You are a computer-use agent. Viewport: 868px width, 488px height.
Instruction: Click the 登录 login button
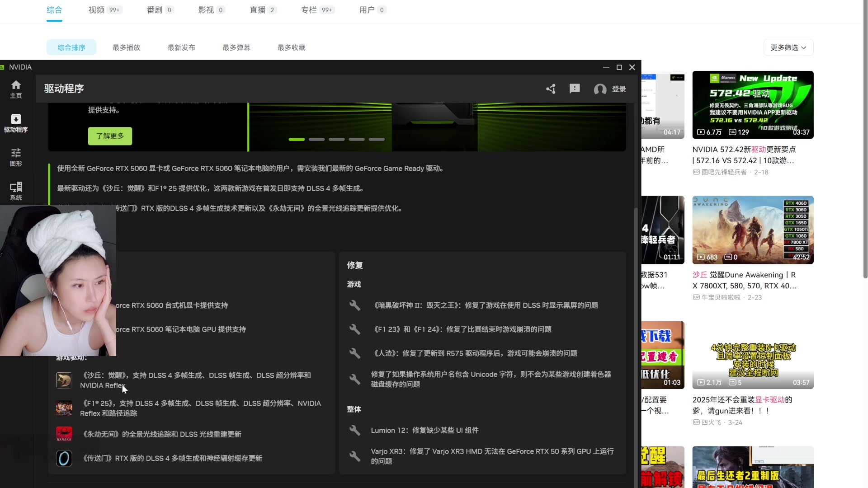619,89
